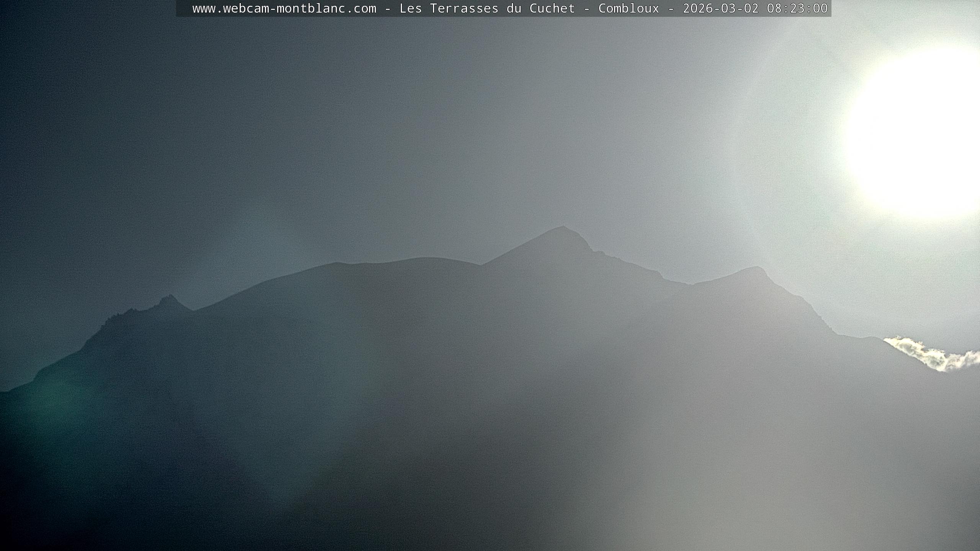Image resolution: width=980 pixels, height=551 pixels.
Task: Click the highest central mountain peak
Action: coord(562,228)
